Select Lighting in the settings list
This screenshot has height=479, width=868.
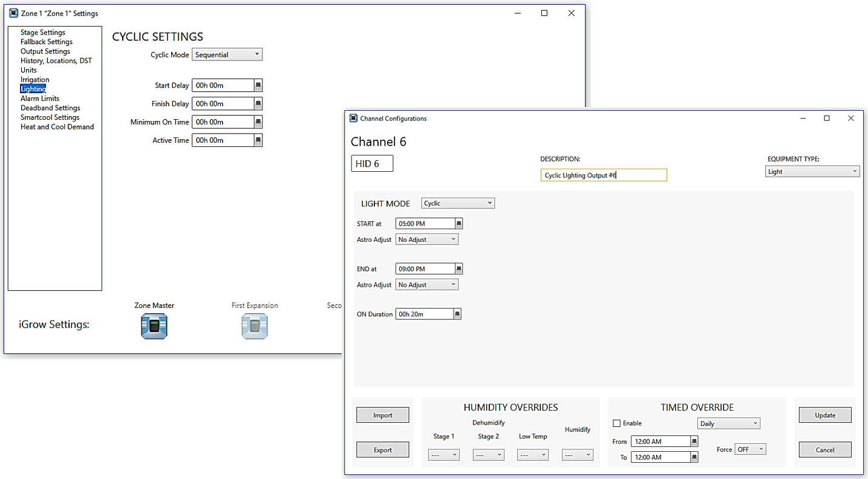click(33, 89)
